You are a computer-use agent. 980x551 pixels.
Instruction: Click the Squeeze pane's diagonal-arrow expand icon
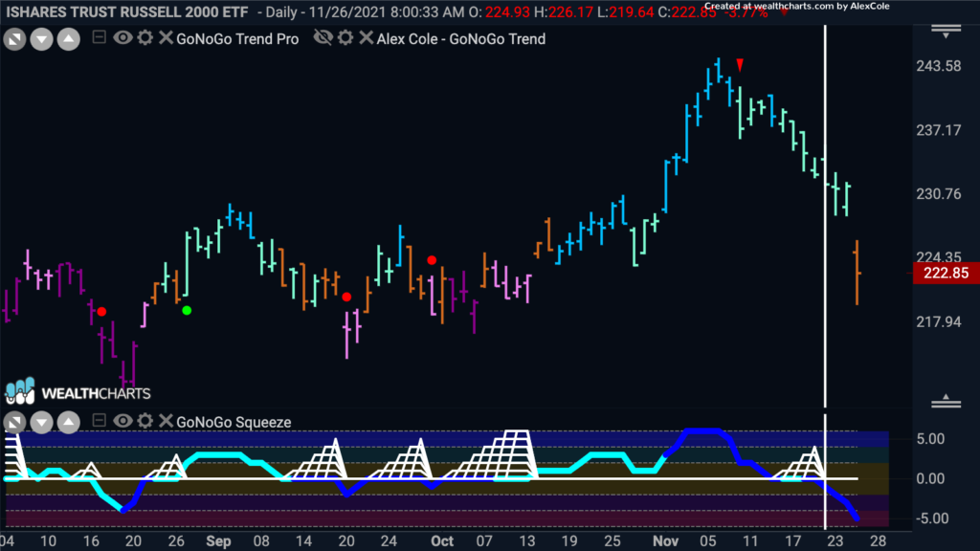[15, 423]
